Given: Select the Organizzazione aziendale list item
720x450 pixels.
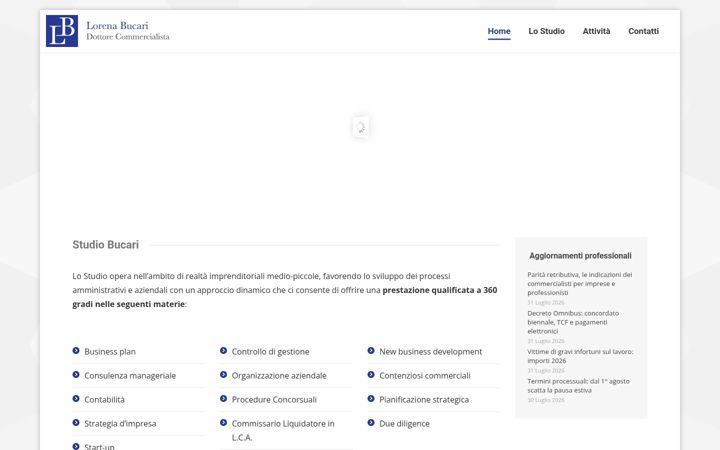Looking at the screenshot, I should 279,376.
